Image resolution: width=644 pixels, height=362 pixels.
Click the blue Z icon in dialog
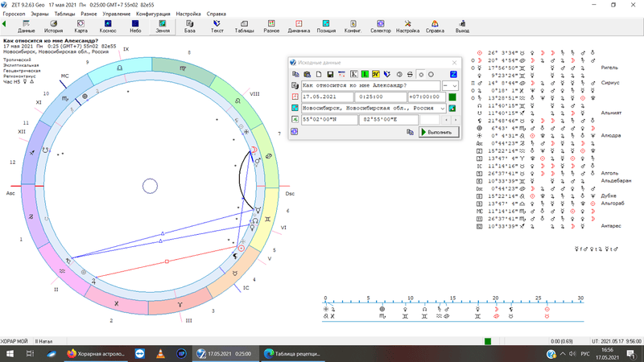453,74
